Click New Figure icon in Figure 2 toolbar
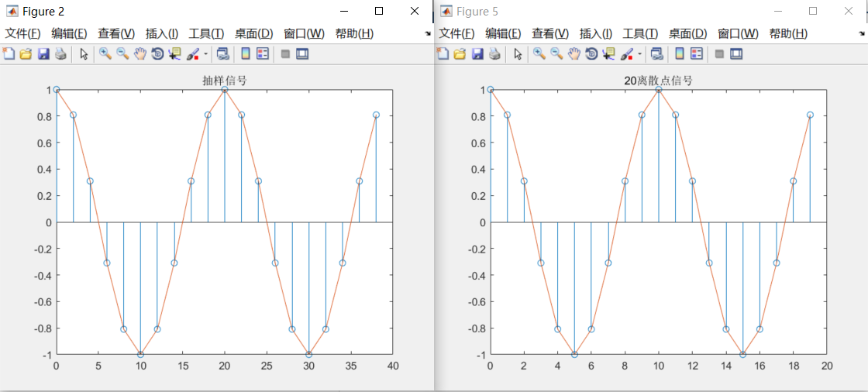Screen dimensions: 868x392 9,53
